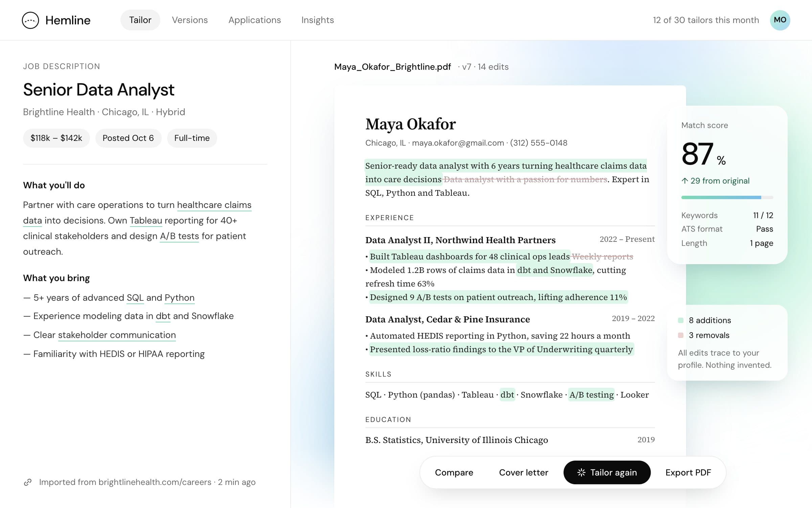The height and width of the screenshot is (508, 812).
Task: Click the Maya_Okafor_Brightline.pdf file name
Action: [392, 67]
